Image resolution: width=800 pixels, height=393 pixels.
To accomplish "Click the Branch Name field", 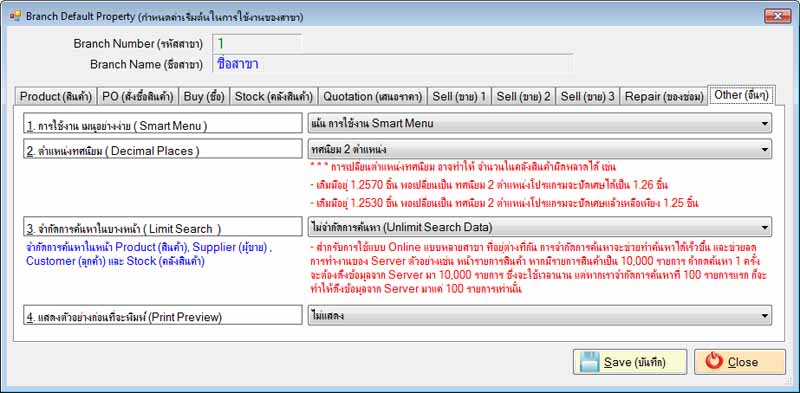I will [392, 64].
